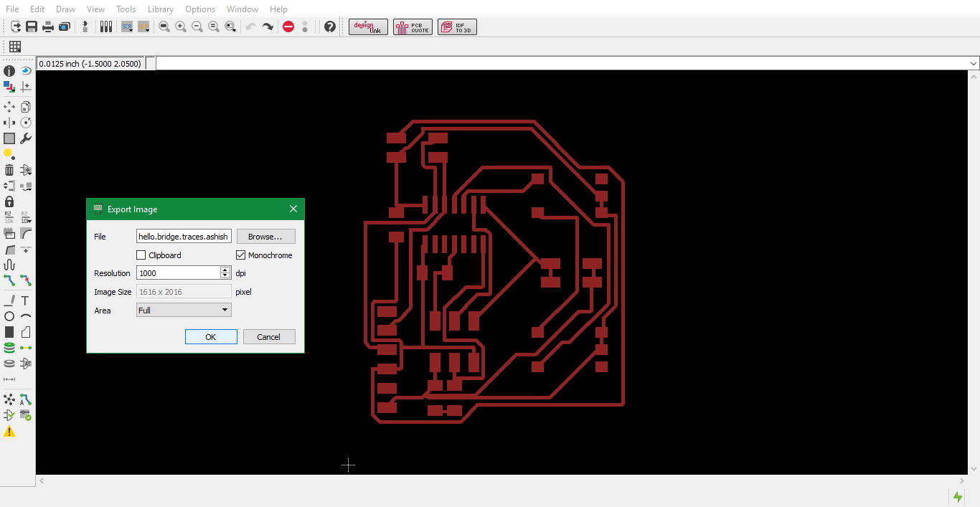Open the Grid settings button
This screenshot has height=507, width=980.
(15, 47)
